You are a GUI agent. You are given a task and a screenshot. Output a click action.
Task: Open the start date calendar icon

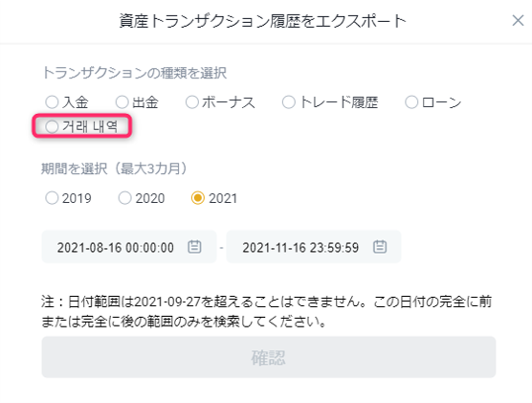tap(194, 247)
